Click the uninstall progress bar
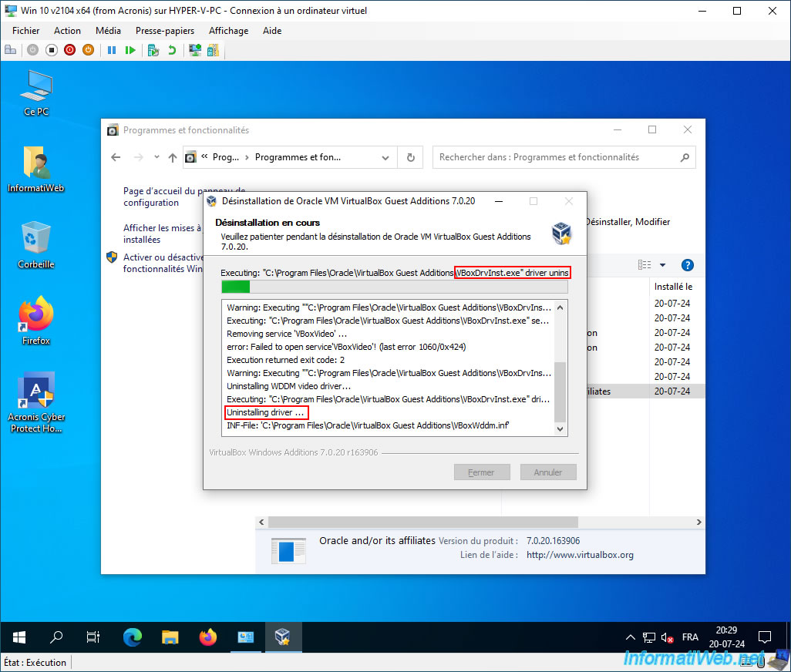The image size is (791, 672). tap(395, 287)
